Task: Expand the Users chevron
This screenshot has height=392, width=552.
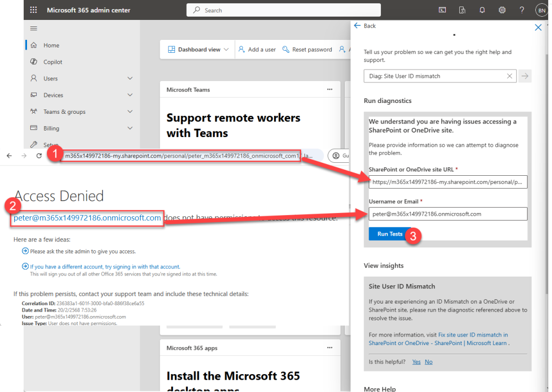Action: click(130, 78)
